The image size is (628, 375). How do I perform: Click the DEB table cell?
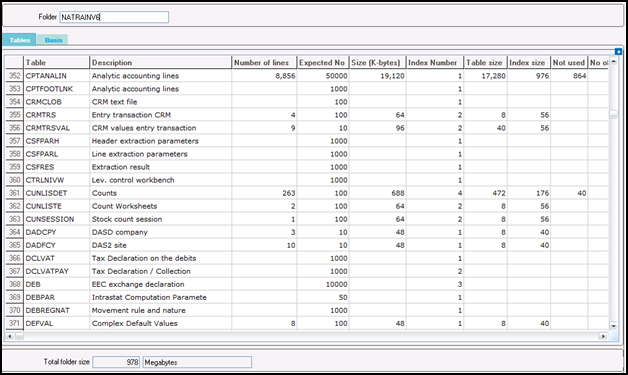click(x=56, y=284)
